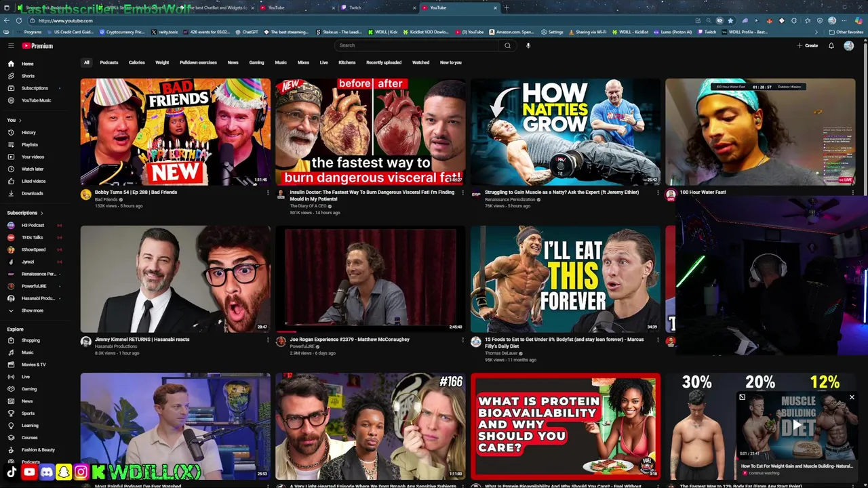The height and width of the screenshot is (488, 868).
Task: Open PowerfulJRE subscription channel
Action: (34, 286)
